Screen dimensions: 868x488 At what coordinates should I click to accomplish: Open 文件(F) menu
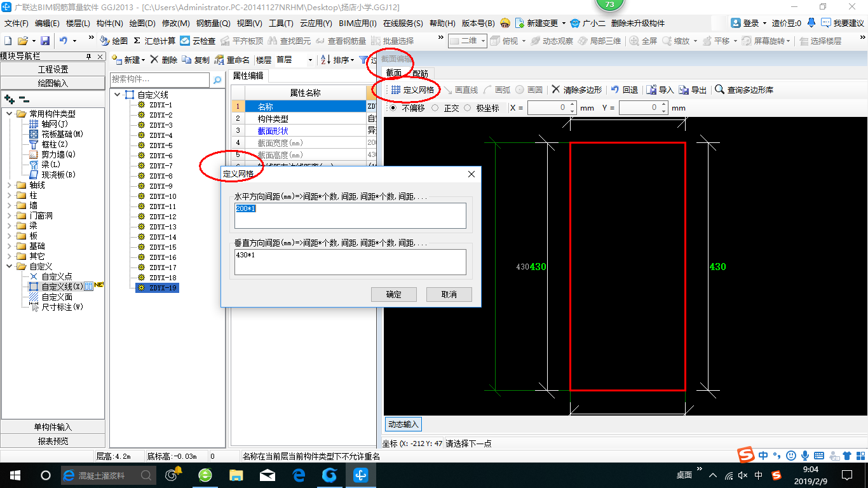(x=16, y=23)
